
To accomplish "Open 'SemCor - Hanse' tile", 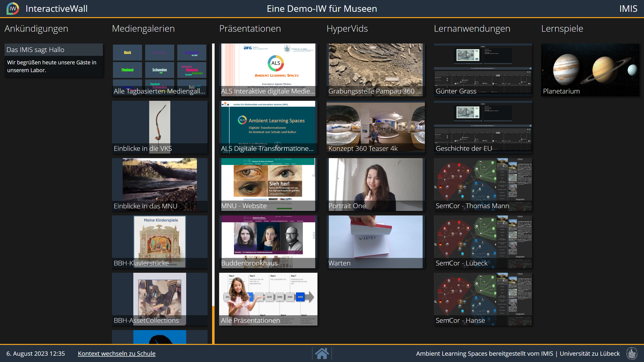I will tap(483, 299).
